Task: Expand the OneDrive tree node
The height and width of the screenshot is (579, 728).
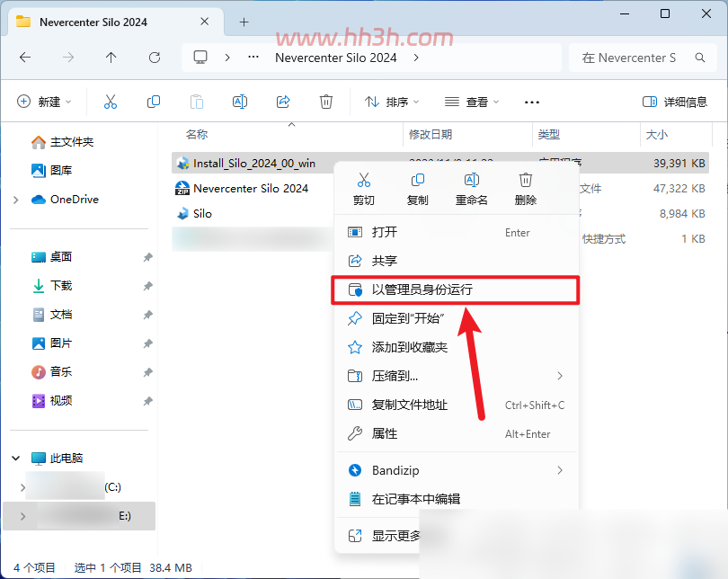Action: [x=16, y=200]
